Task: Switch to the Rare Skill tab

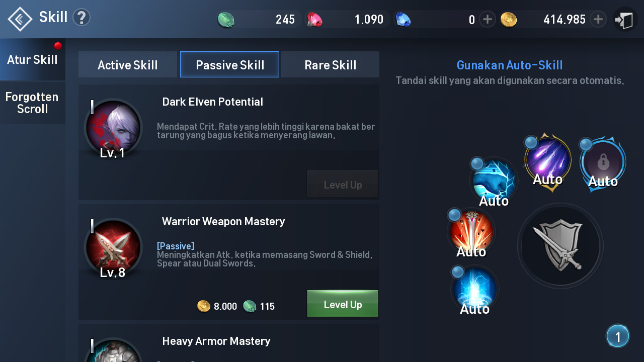Action: [x=330, y=64]
